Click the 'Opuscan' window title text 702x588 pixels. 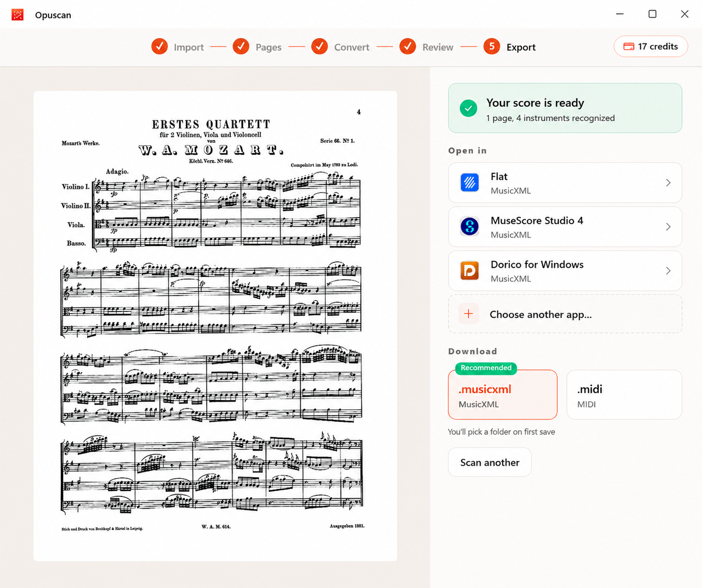[53, 15]
